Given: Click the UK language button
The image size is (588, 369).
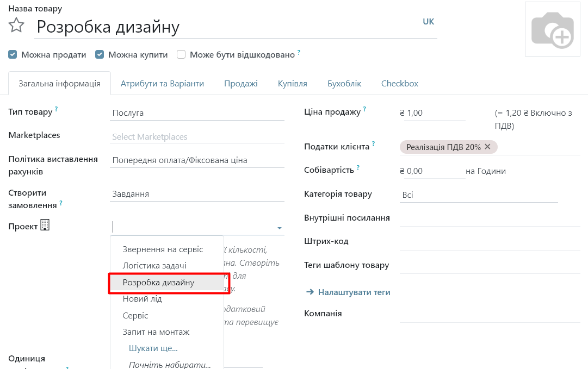Looking at the screenshot, I should click(x=429, y=22).
